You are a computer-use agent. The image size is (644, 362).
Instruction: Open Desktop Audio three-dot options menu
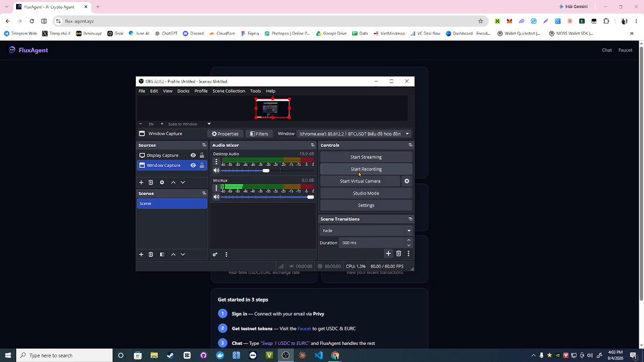[x=216, y=161]
